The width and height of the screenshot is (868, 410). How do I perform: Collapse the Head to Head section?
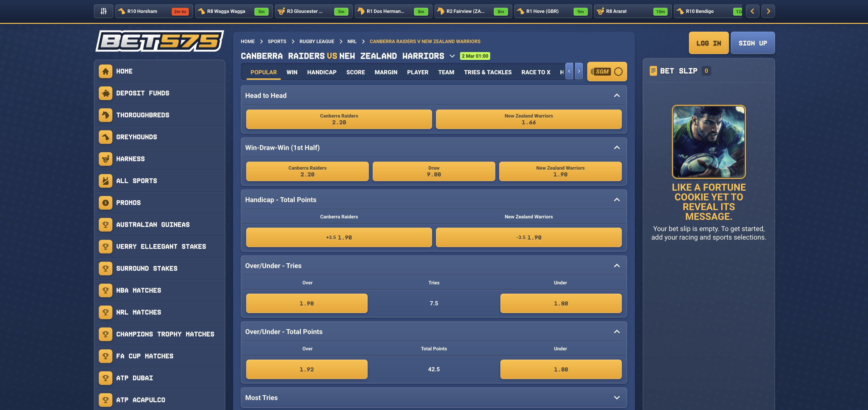coord(617,95)
